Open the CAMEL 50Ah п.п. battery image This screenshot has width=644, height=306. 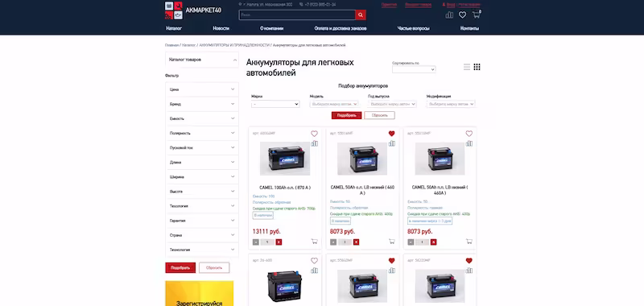pos(440,159)
